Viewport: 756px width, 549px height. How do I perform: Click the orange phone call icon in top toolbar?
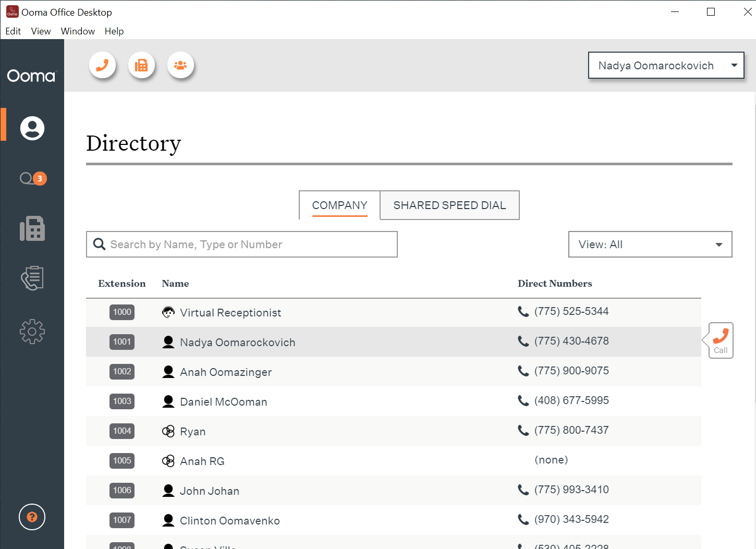click(102, 65)
